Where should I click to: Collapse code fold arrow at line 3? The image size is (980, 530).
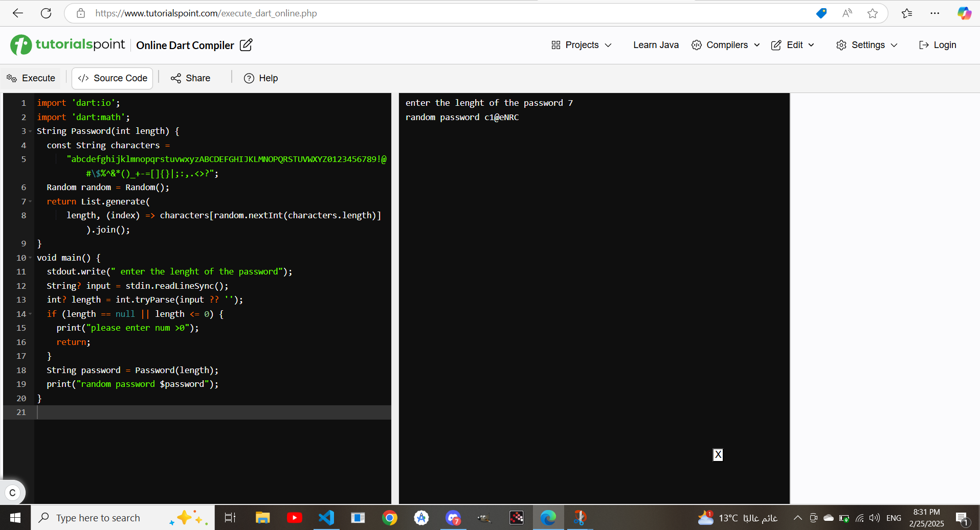pos(30,131)
